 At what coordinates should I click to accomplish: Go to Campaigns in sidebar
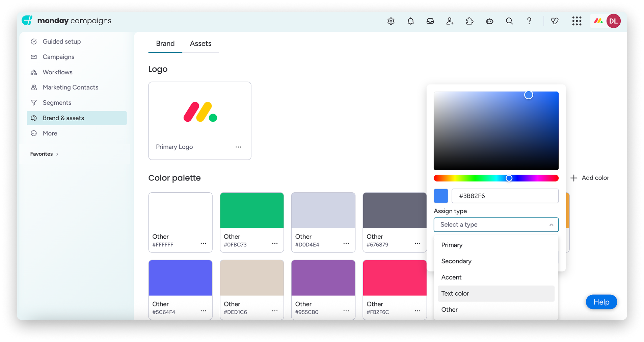pyautogui.click(x=77, y=57)
